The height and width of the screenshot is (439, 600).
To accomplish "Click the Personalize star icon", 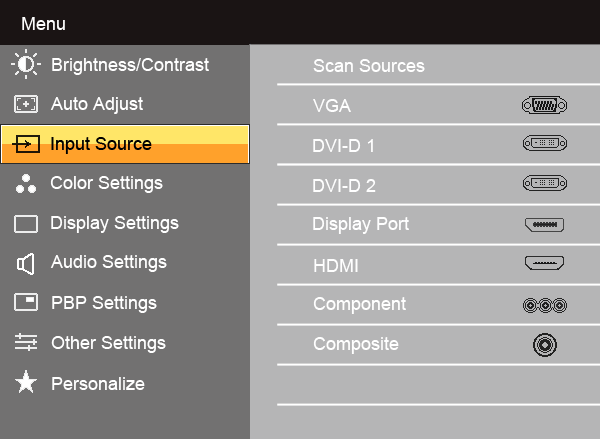I will click(25, 383).
